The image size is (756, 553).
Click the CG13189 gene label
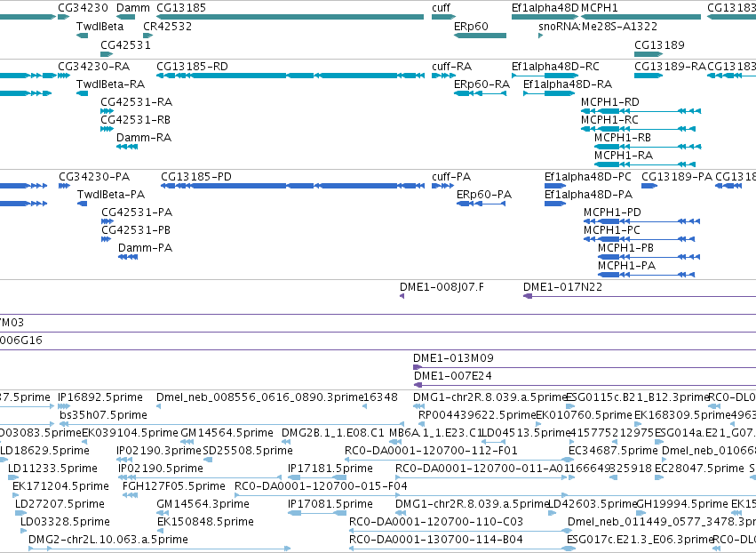[659, 44]
